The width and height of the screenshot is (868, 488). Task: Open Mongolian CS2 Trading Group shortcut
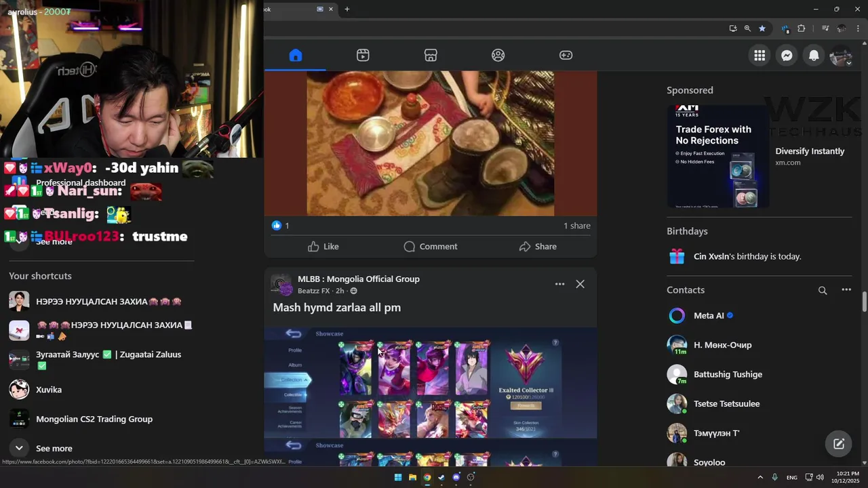tap(94, 419)
